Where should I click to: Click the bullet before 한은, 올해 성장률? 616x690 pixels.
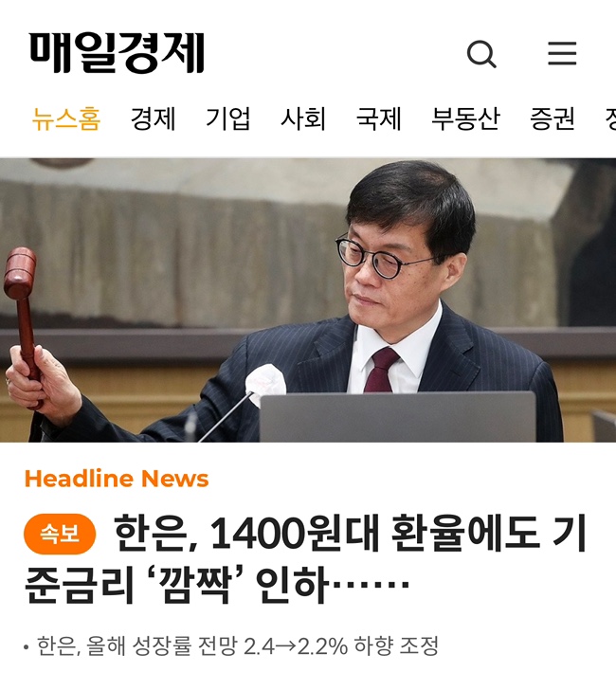click(27, 646)
